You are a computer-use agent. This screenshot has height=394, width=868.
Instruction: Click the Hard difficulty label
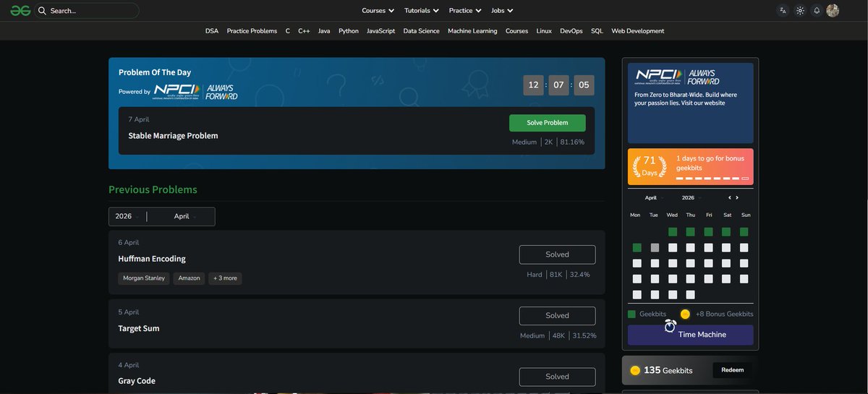tap(535, 275)
